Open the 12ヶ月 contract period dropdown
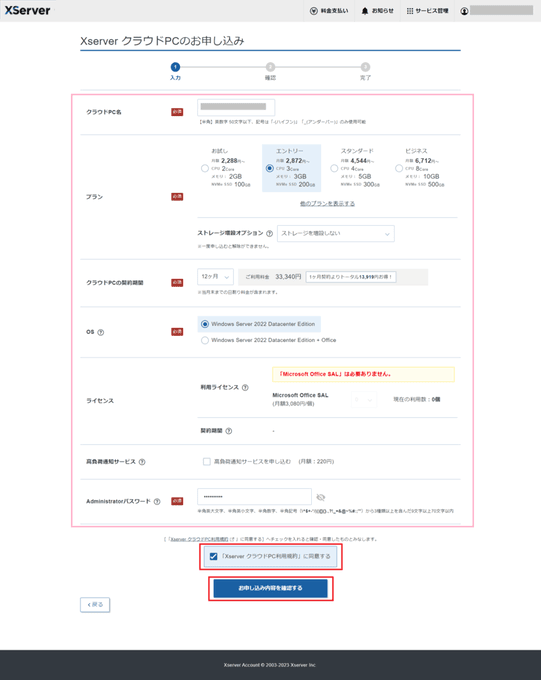Screen dimensions: 541x680 pos(215,277)
